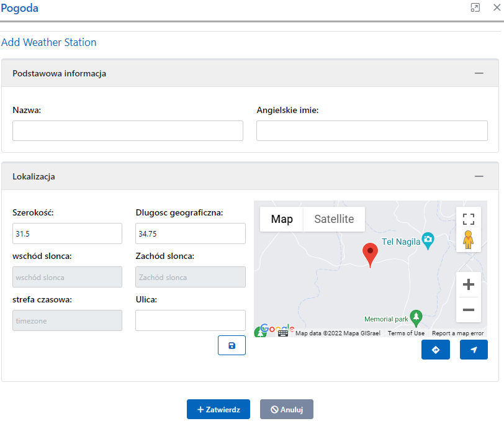
Task: Click the Street View pegman icon
Action: tap(469, 240)
